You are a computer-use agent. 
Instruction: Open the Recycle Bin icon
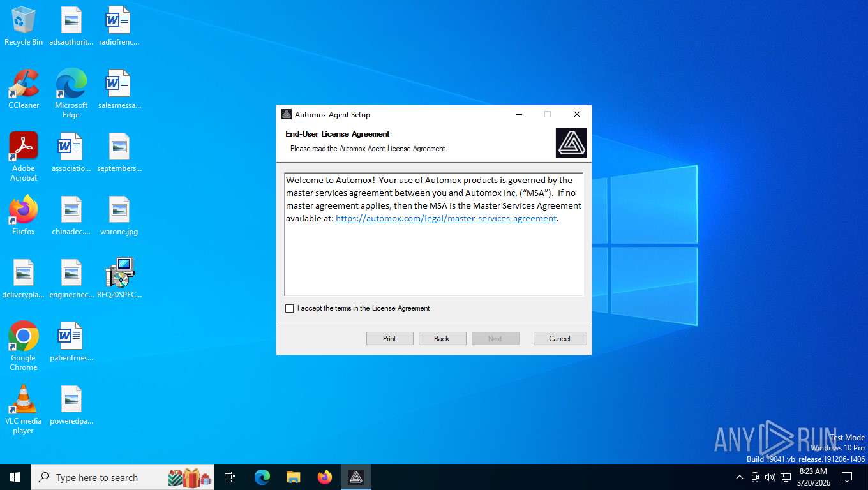coord(24,26)
